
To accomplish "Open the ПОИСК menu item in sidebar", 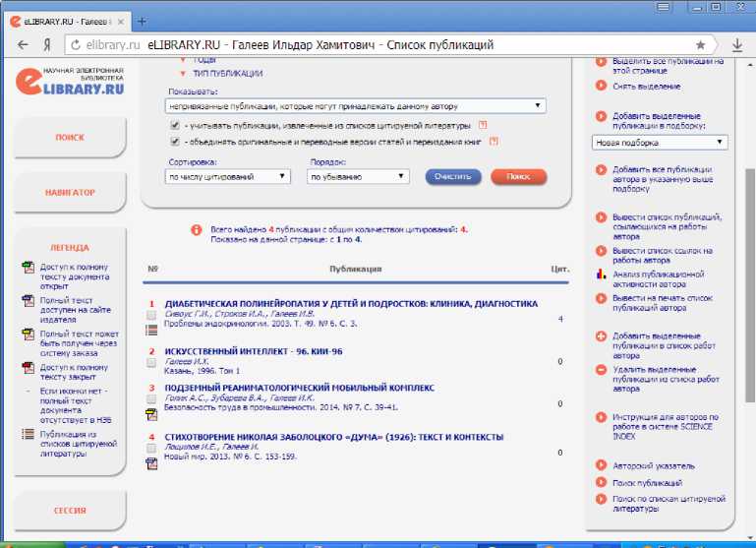I will point(70,139).
